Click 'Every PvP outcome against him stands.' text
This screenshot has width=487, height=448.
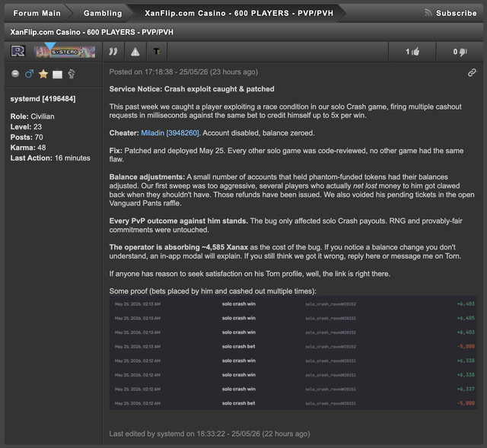(179, 221)
